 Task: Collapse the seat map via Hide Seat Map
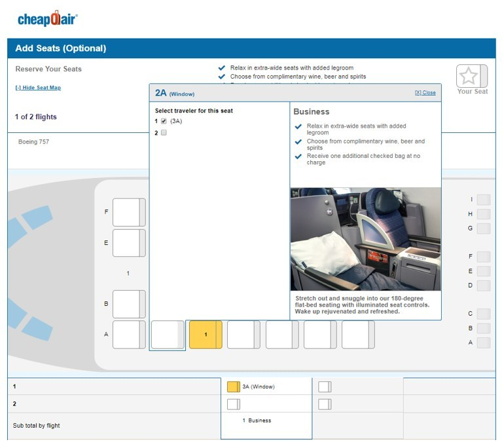(38, 88)
